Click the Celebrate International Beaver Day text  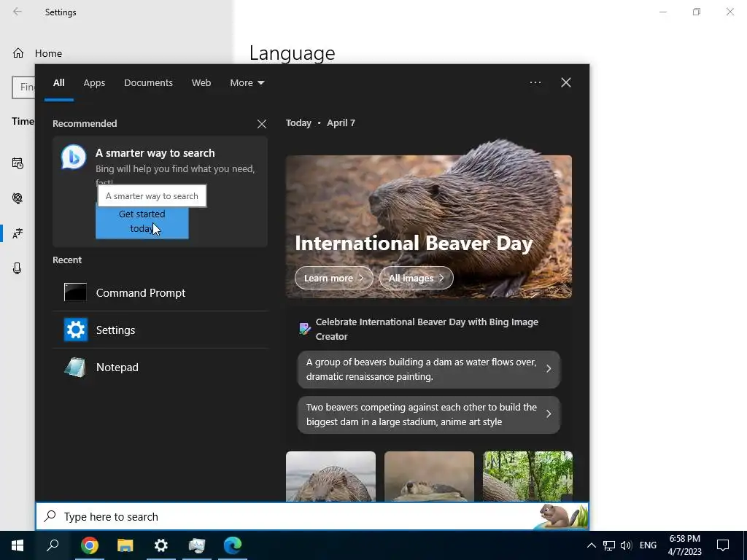tap(427, 329)
